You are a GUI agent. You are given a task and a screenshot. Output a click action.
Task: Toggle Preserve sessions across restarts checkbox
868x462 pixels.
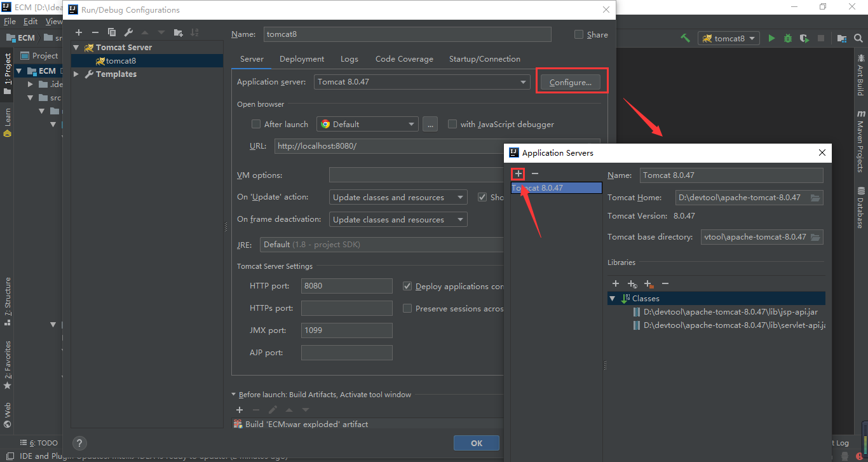click(x=407, y=308)
